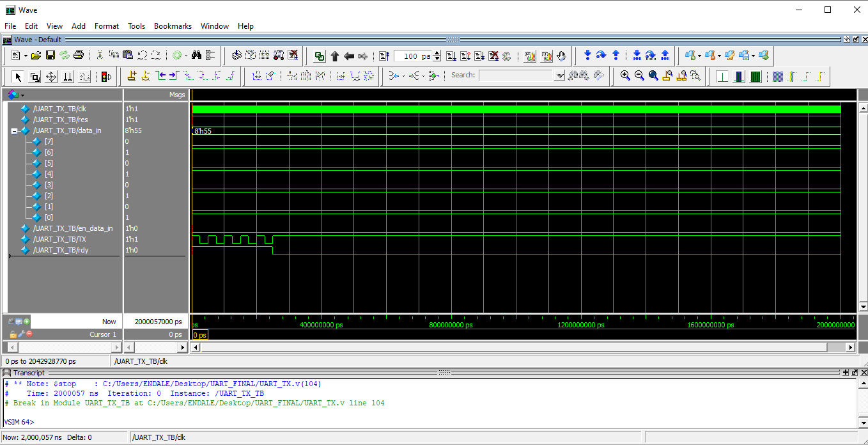
Task: Click into the Search input field
Action: 516,76
